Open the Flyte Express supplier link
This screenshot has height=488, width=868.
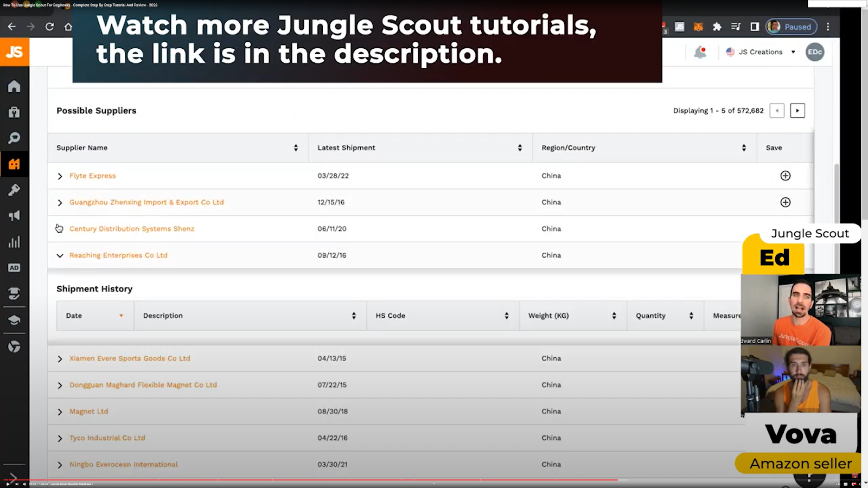click(x=93, y=176)
